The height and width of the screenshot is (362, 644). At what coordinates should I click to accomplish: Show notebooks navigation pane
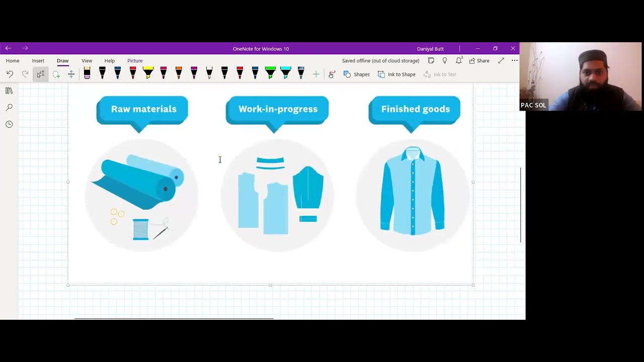(x=9, y=90)
